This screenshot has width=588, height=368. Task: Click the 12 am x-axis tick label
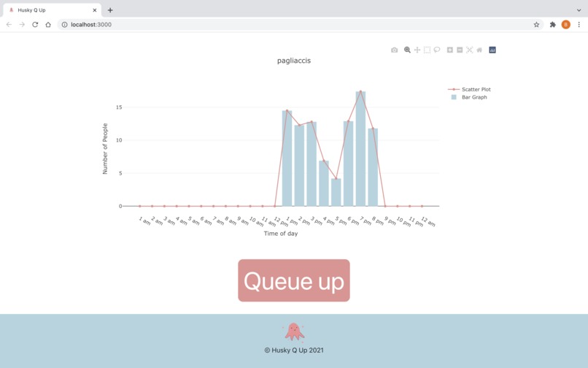(x=428, y=221)
